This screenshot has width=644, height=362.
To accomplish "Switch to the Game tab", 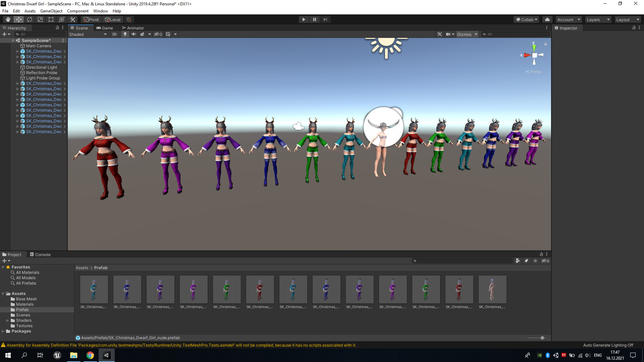I will click(106, 28).
